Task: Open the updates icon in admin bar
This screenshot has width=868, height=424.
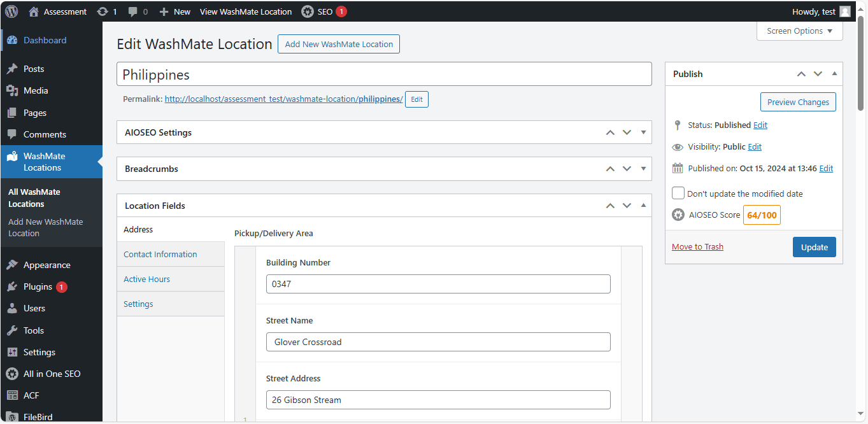Action: point(103,11)
